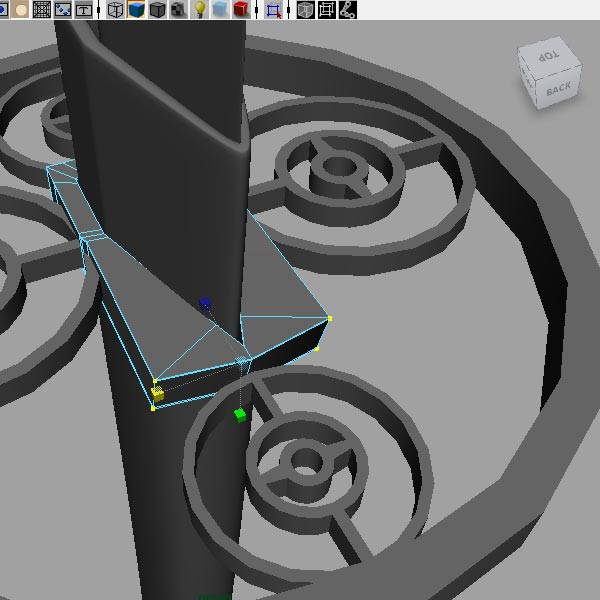600x600 pixels.
Task: Toggle the safe title T icon
Action: (x=83, y=10)
